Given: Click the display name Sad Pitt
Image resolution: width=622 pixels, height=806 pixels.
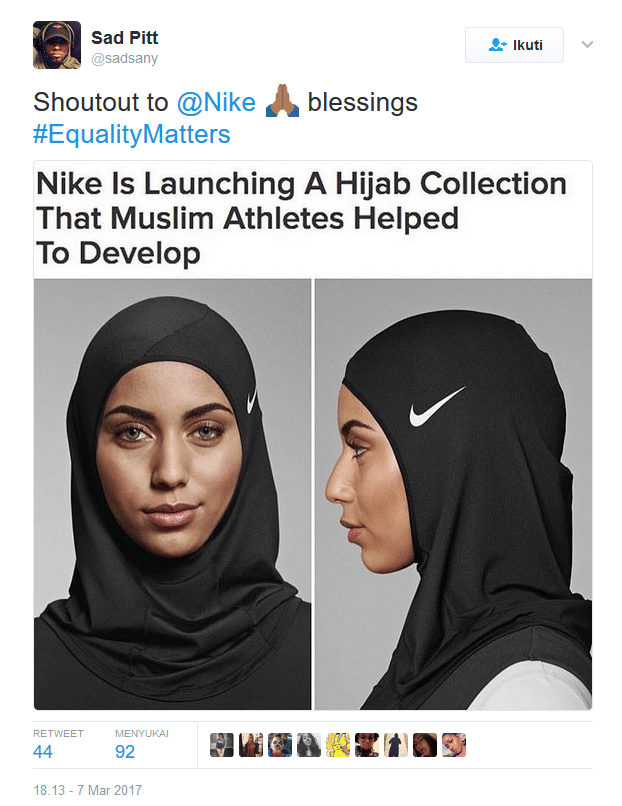Looking at the screenshot, I should (x=124, y=38).
